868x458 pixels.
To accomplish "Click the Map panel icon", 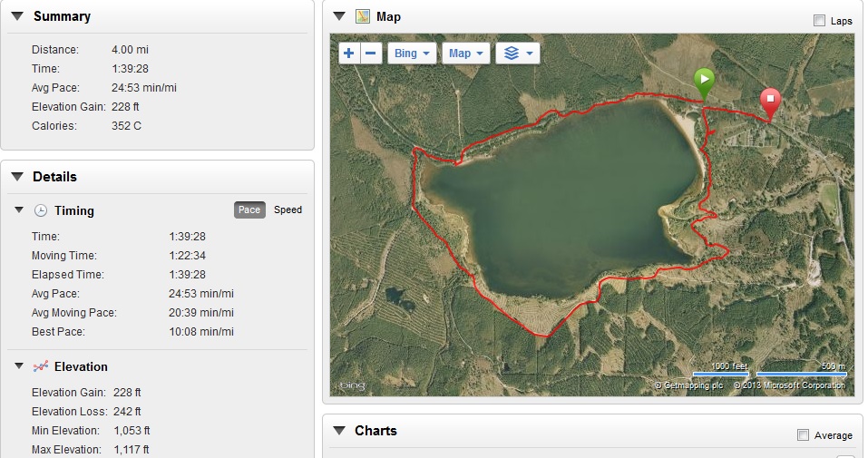I will [363, 16].
